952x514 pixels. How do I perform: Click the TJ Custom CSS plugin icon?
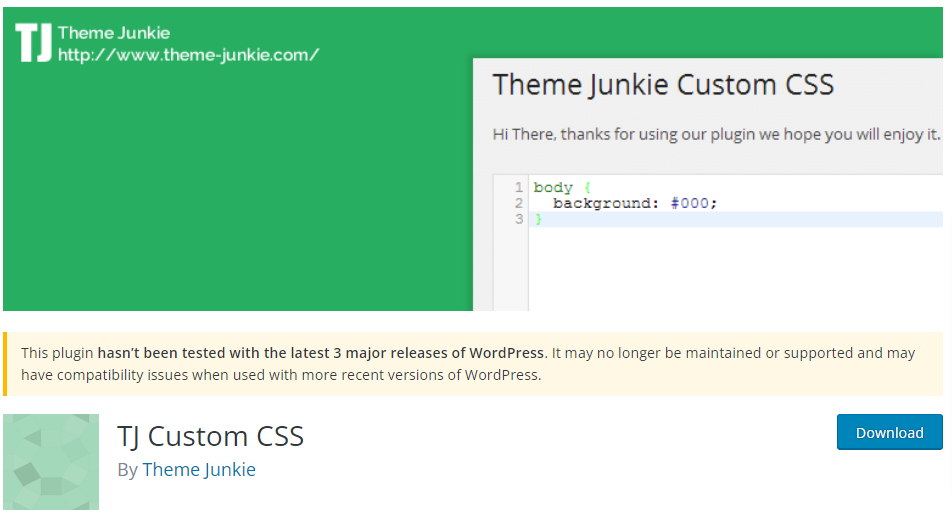(51, 462)
